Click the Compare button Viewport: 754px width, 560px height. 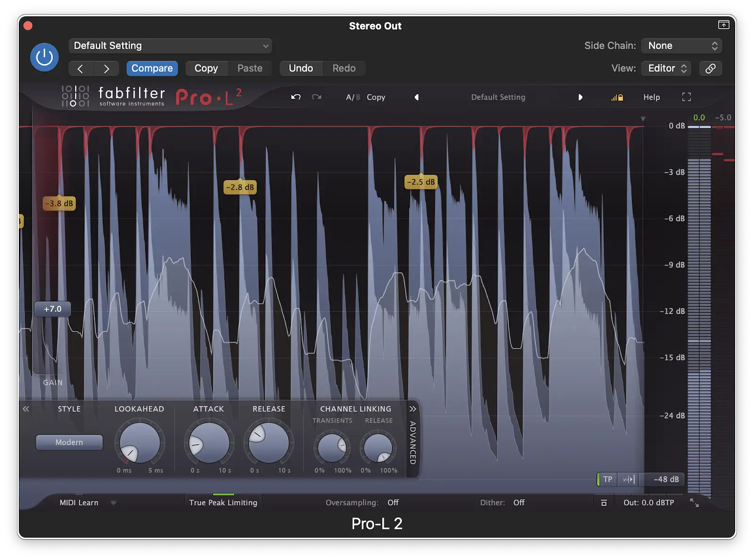point(152,68)
